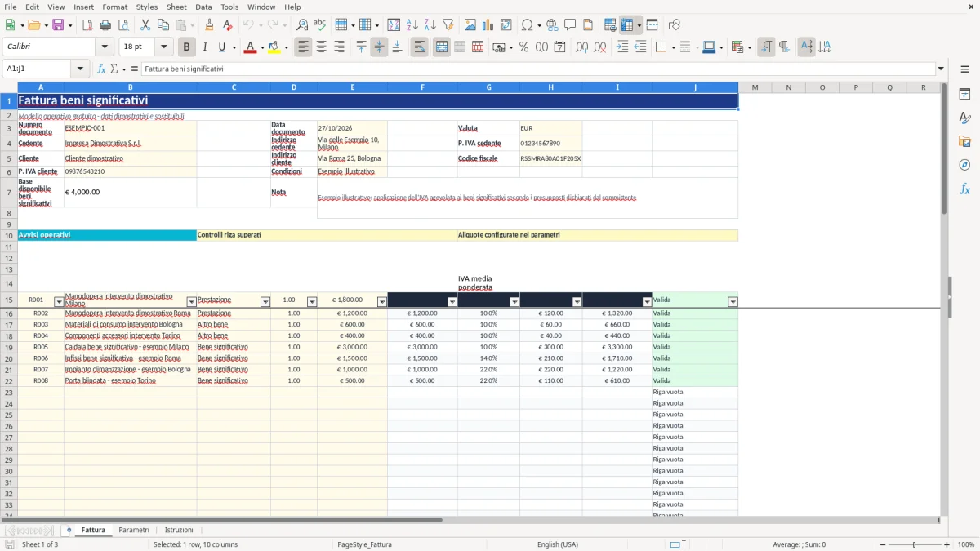This screenshot has height=551, width=980.
Task: Clear direct formatting icon
Action: (228, 25)
